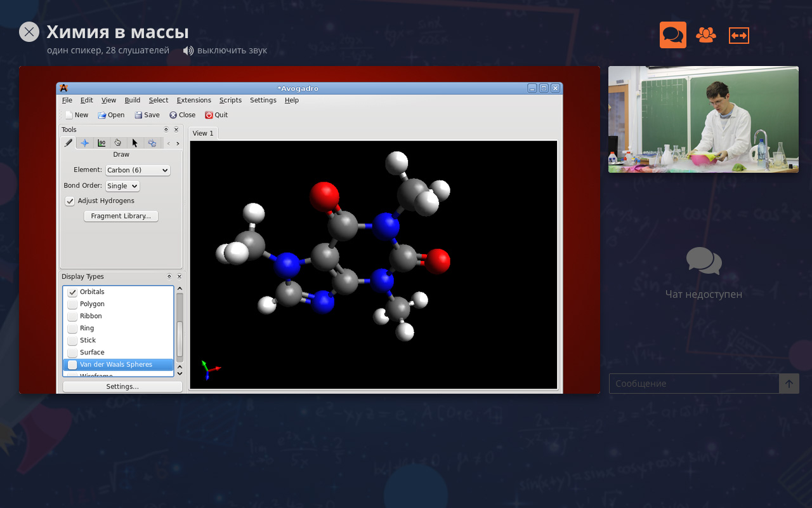Open the Edit menu
The height and width of the screenshot is (508, 812).
click(87, 100)
